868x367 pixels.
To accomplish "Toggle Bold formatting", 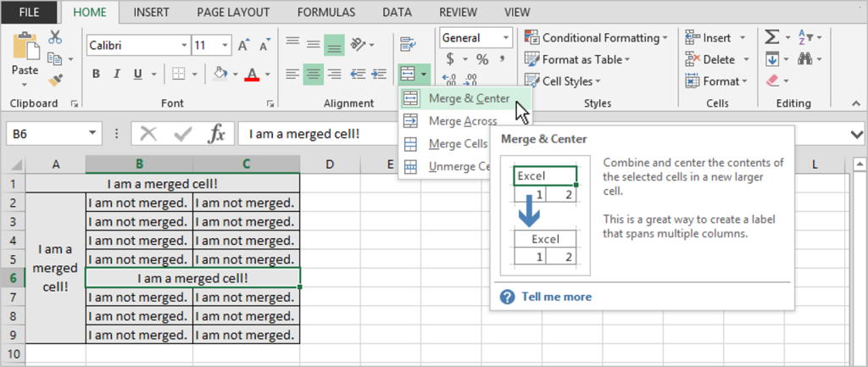I will point(96,74).
